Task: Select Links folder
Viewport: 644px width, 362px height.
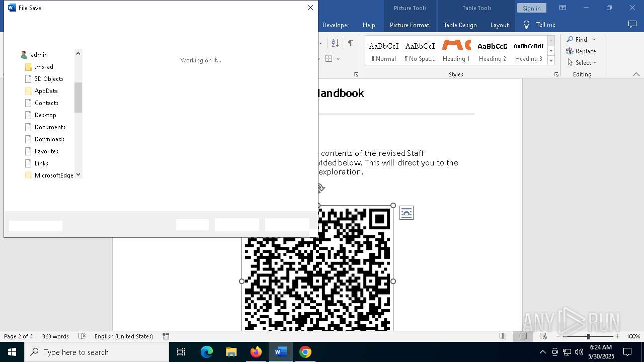Action: (x=41, y=163)
